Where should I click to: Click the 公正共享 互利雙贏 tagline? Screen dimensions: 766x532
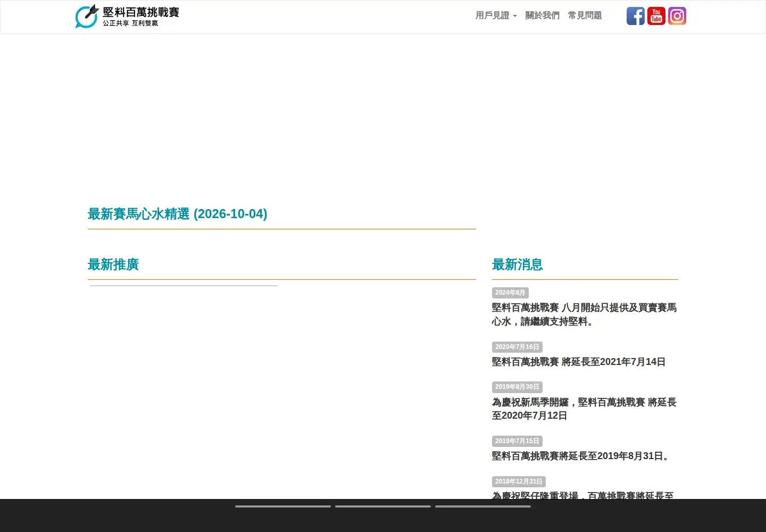[130, 23]
